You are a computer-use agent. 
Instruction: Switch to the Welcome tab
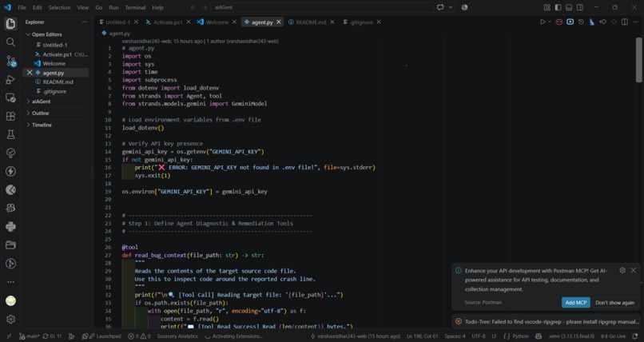tap(217, 22)
